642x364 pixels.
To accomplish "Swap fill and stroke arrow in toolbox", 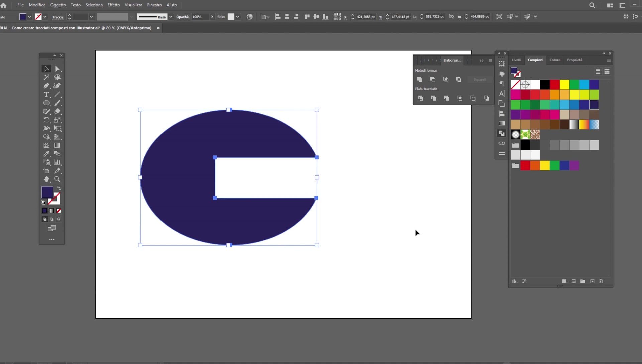I will coord(59,188).
